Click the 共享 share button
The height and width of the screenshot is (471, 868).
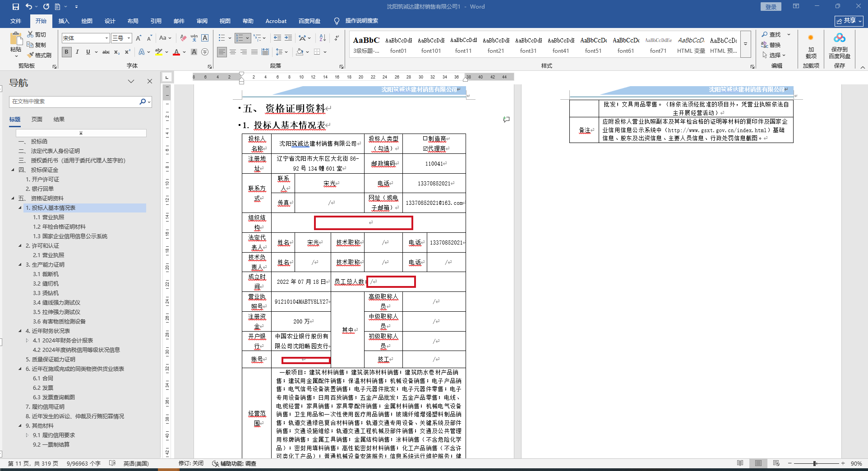pos(849,21)
